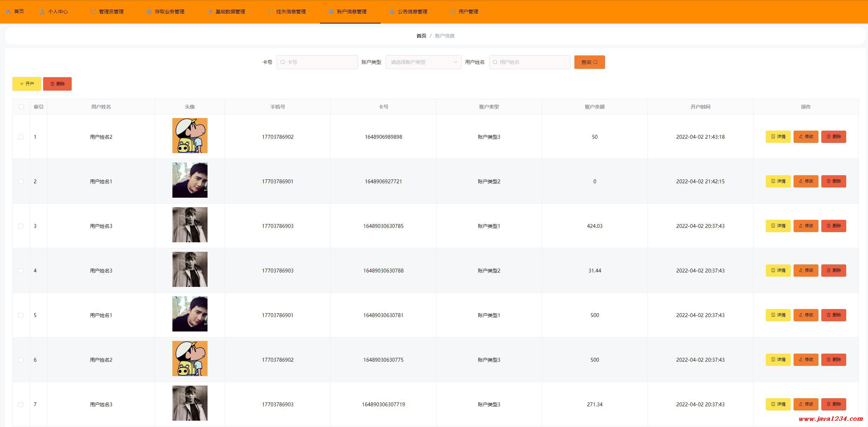
Task: Click the megaphone icon for 基础数据管理
Action: (x=210, y=12)
